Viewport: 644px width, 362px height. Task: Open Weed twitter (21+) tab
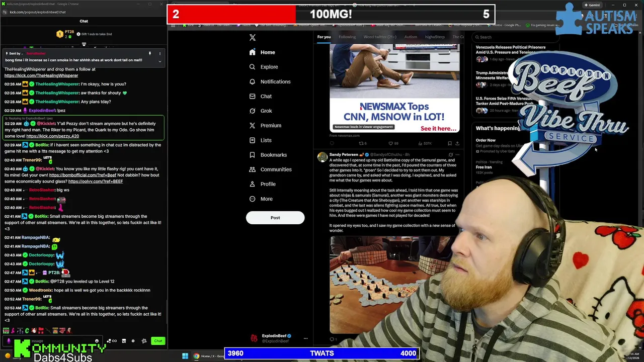point(380,37)
